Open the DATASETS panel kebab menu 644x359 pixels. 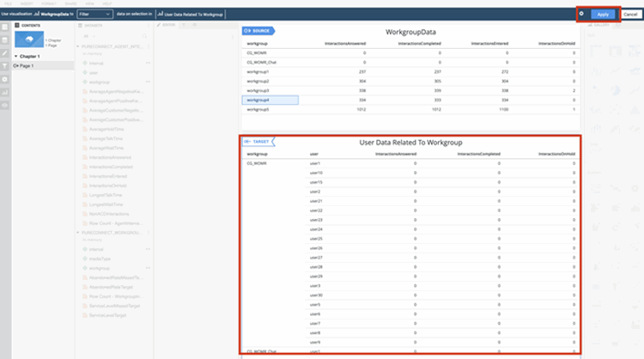coord(149,26)
